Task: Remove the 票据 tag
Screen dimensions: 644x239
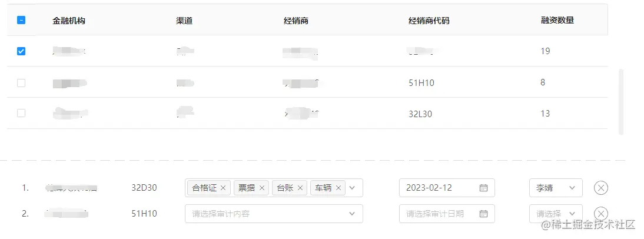Action: point(262,188)
